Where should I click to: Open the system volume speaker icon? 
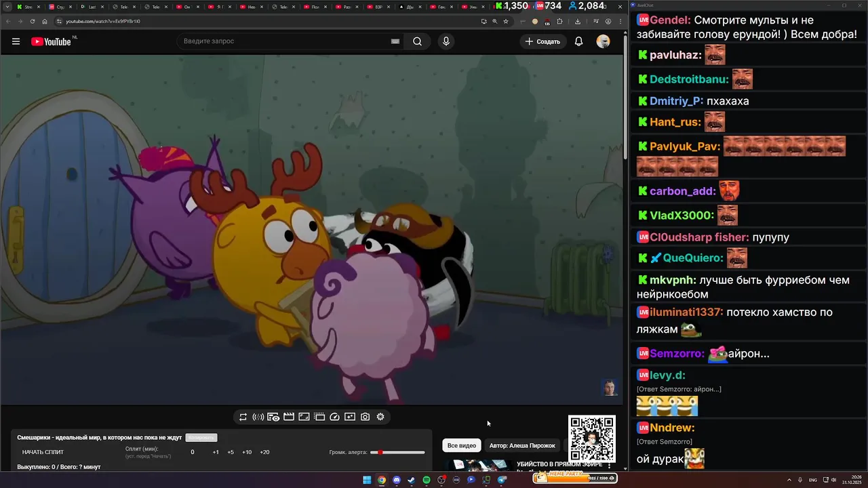[833, 480]
